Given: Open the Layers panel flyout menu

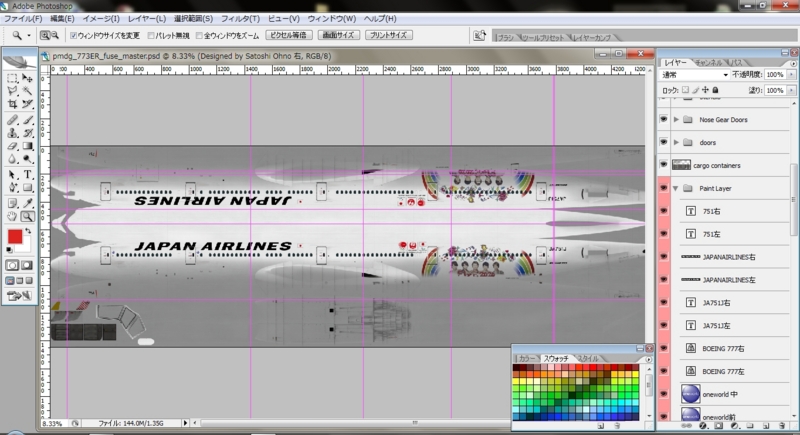Looking at the screenshot, I should [793, 63].
